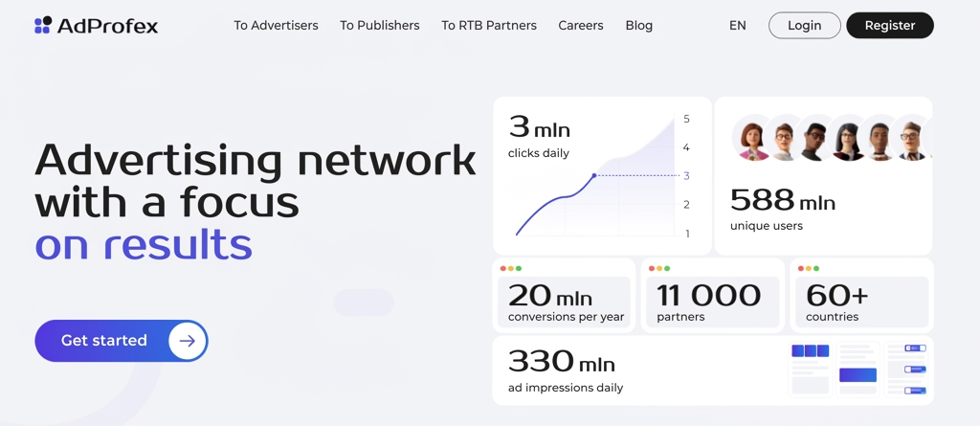980x426 pixels.
Task: Go to To RTB Partners
Action: pos(489,26)
